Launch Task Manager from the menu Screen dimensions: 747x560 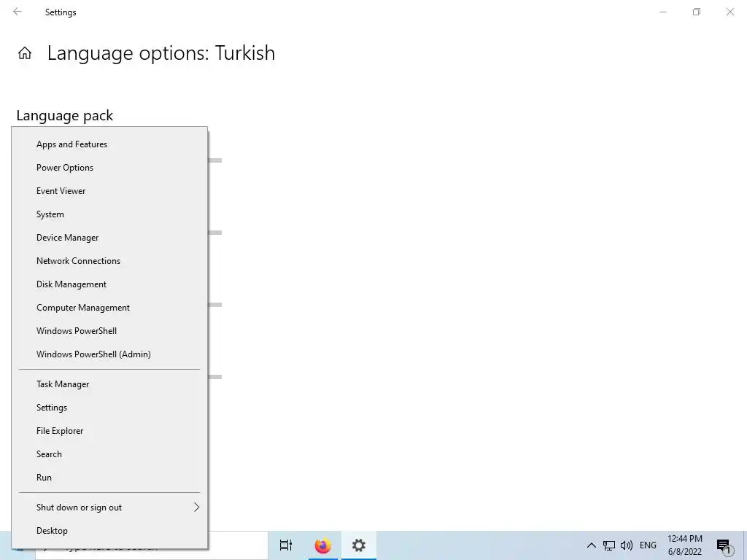(x=109, y=384)
